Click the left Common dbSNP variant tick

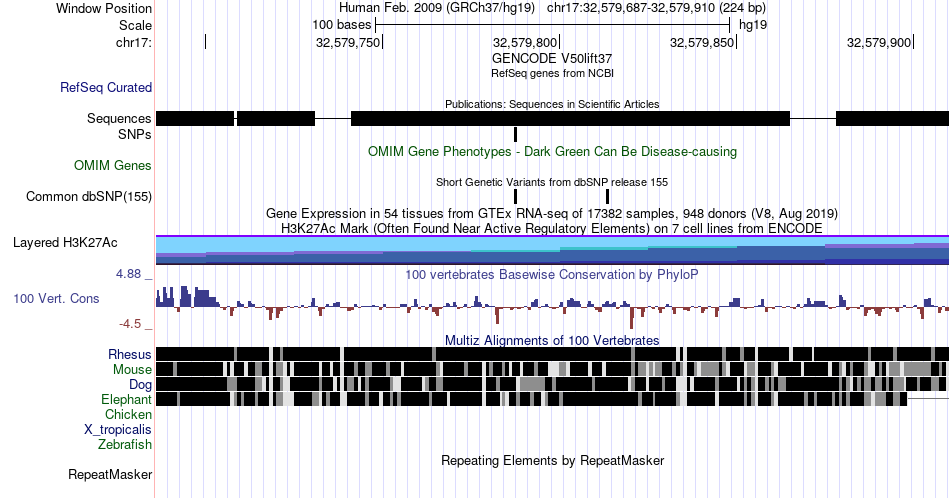[516, 196]
